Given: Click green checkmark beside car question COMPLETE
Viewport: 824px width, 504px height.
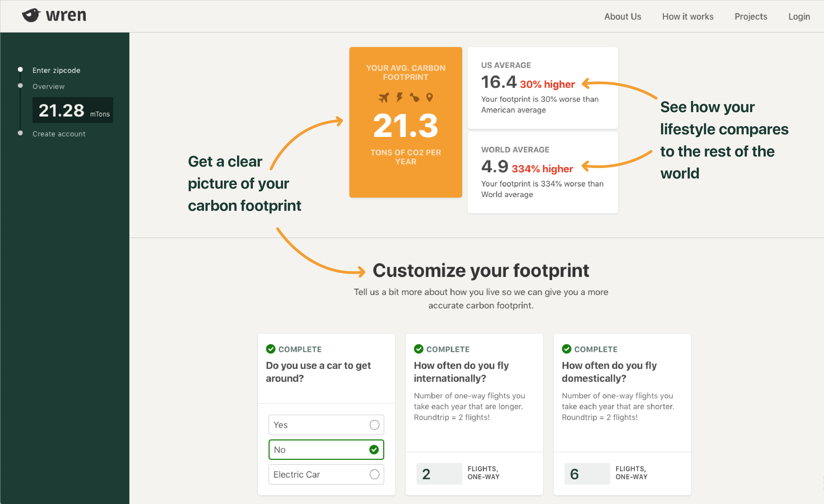Looking at the screenshot, I should point(271,349).
